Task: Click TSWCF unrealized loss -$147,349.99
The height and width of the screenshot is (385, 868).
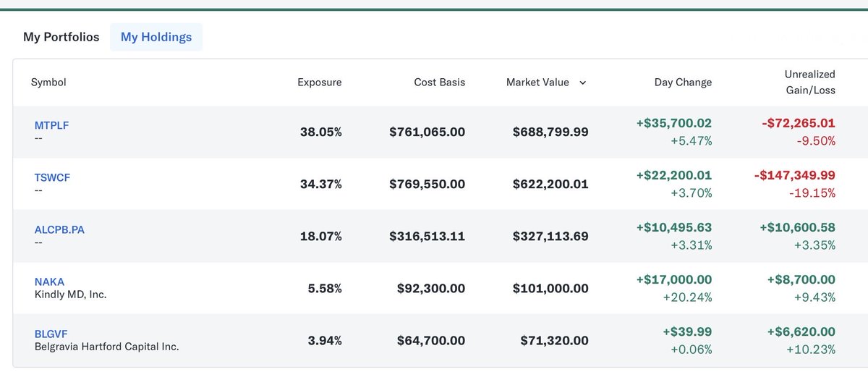Action: click(x=794, y=175)
